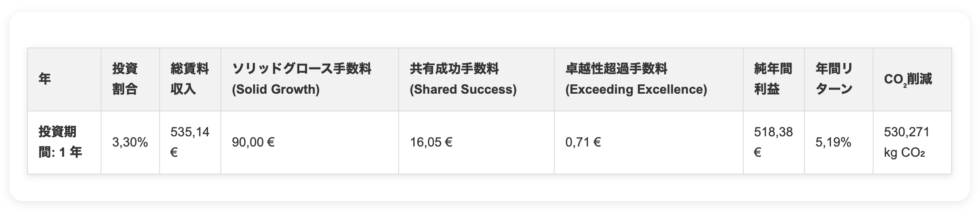Image resolution: width=980 pixels, height=214 pixels.
Task: Select the 投資期間: 1 年 row label
Action: [x=60, y=142]
